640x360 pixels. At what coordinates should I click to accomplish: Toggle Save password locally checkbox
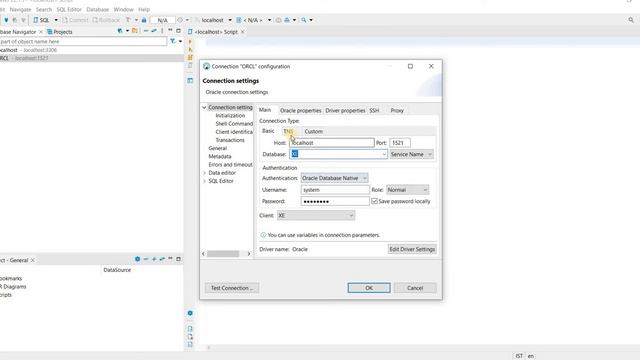[x=374, y=201]
